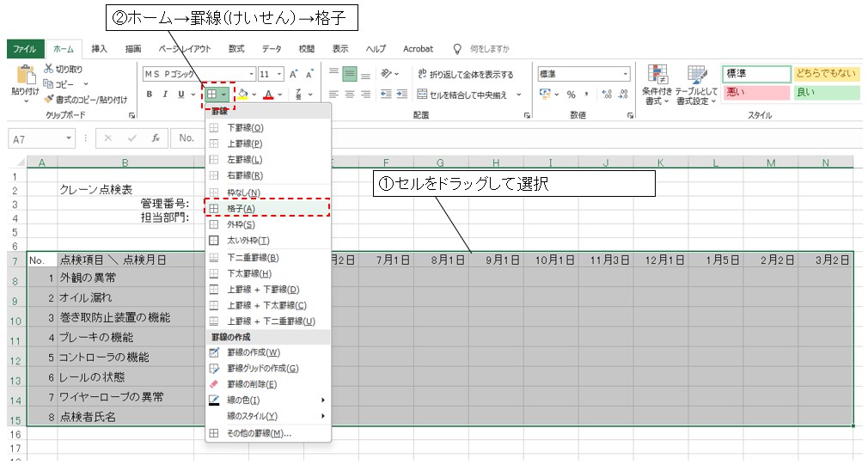Screen dimensions: 868x471
Task: Click the cut (切り取り) scissors icon
Action: click(48, 69)
